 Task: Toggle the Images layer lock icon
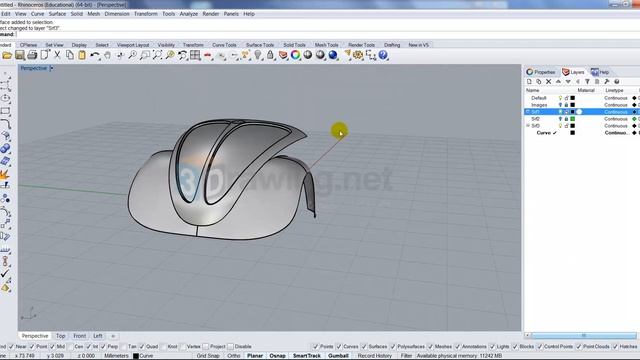click(567, 105)
